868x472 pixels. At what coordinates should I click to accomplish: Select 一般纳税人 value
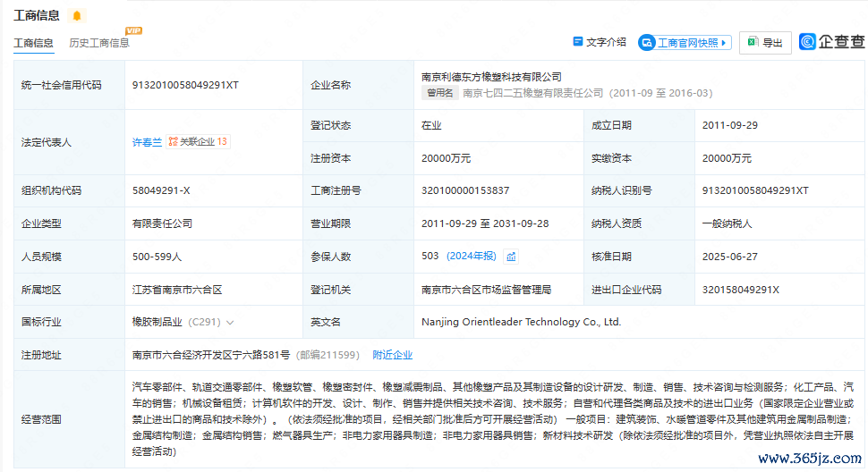tap(727, 223)
